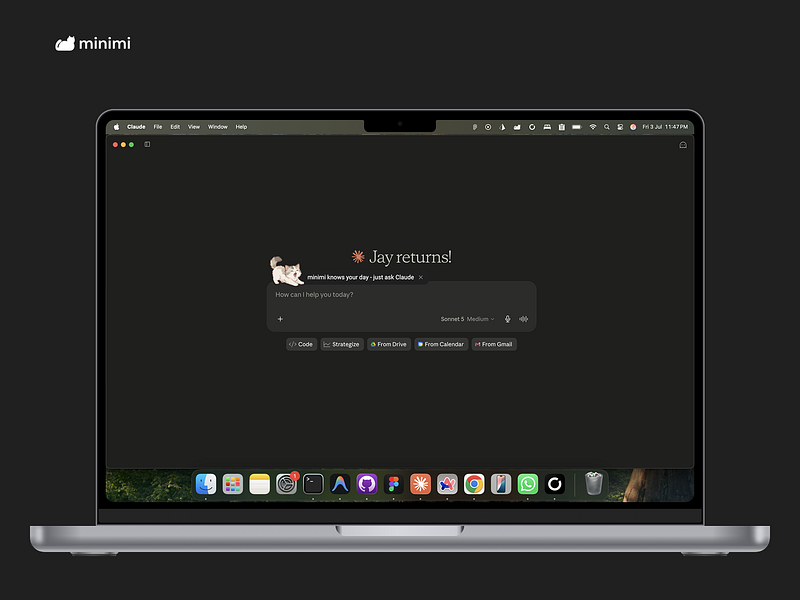Click the 'Jay returns!' greeting
The image size is (800, 600).
[410, 257]
